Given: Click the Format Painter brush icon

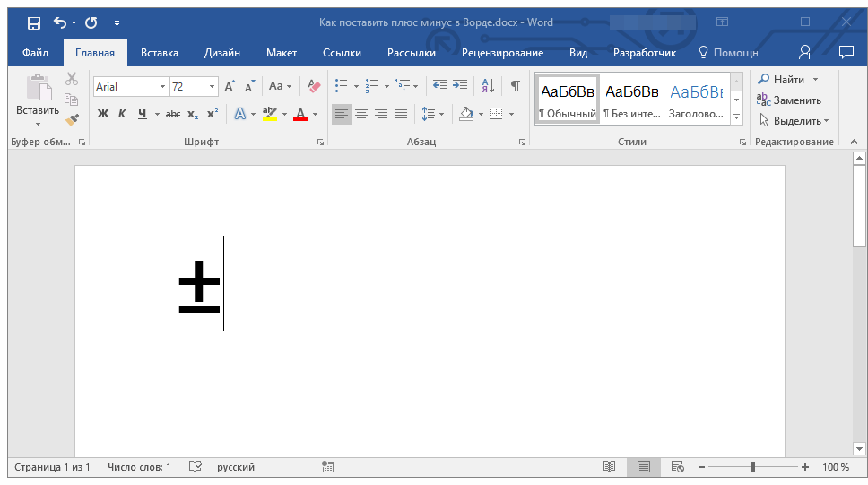Looking at the screenshot, I should click(x=73, y=118).
